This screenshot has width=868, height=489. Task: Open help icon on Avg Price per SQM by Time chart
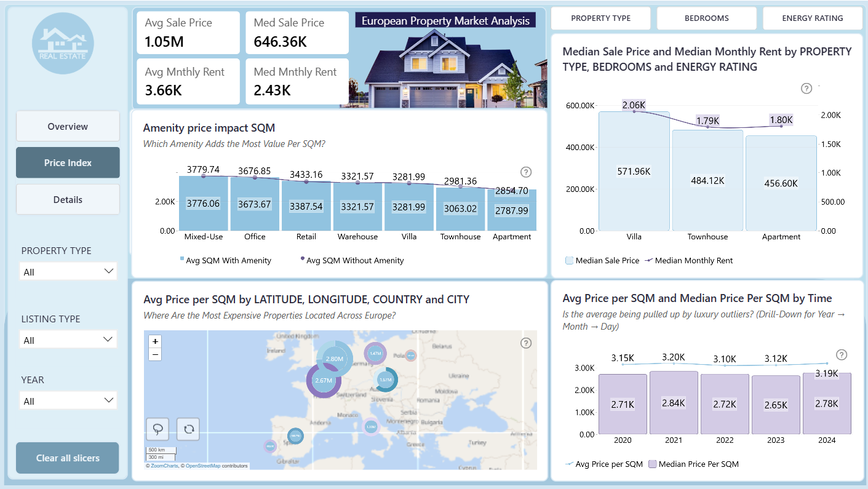(842, 355)
